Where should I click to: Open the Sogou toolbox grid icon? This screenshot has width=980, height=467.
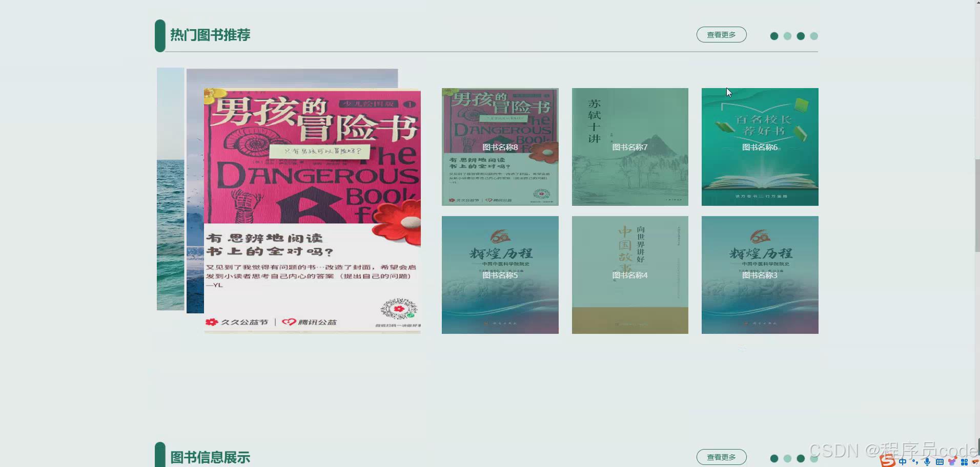(964, 462)
